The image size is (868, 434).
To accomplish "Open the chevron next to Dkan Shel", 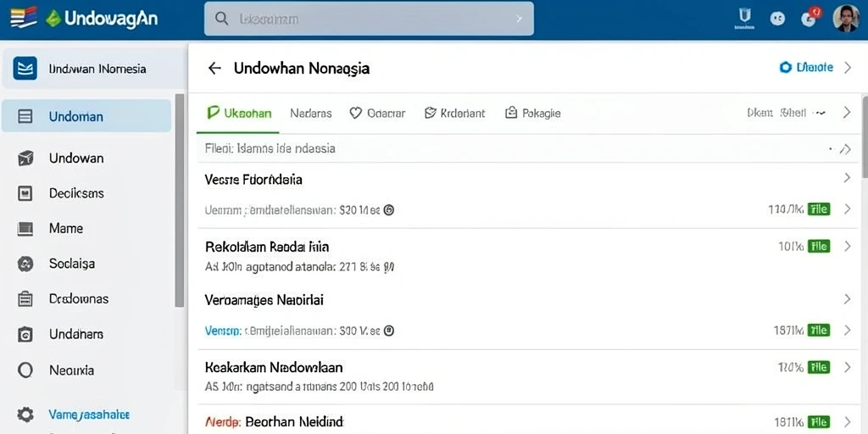I will 847,113.
